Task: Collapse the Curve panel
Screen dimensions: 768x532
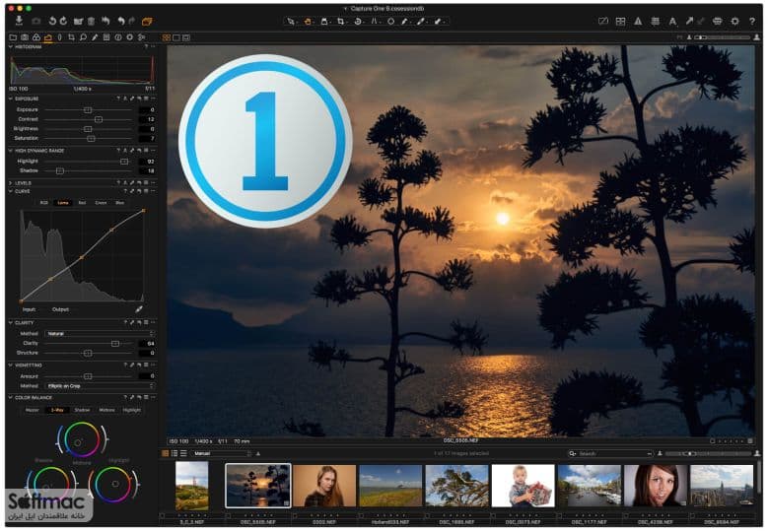Action: pos(10,191)
